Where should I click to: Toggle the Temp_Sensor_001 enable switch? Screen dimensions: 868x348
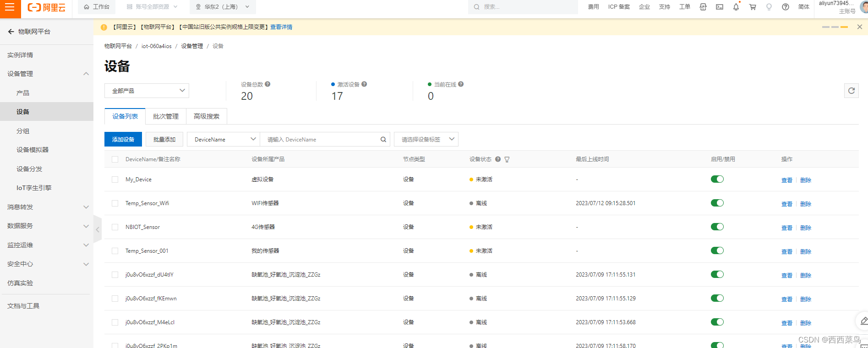pos(717,250)
